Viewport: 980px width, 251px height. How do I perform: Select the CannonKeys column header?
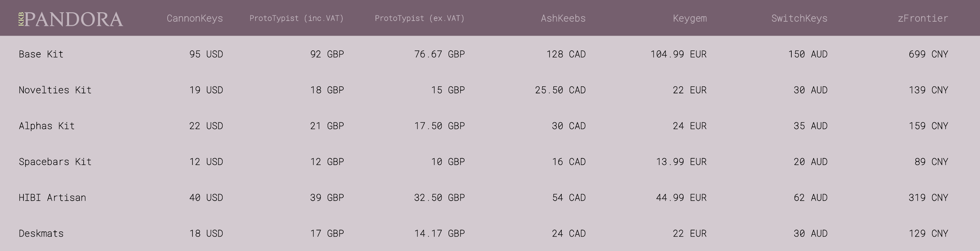point(194,18)
